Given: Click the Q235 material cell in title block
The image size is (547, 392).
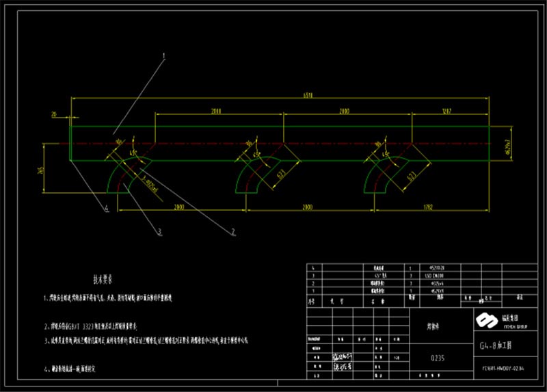Looking at the screenshot, I should (438, 357).
